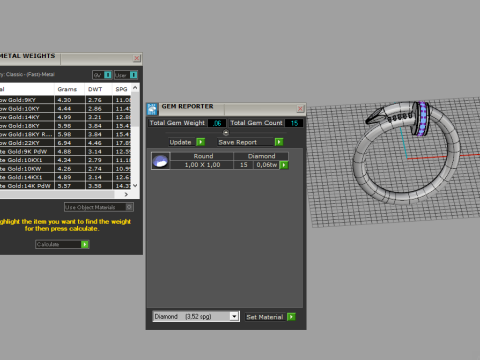The image size is (480, 360).
Task: Click the metal list scroll-down arrow
Action: [135, 186]
